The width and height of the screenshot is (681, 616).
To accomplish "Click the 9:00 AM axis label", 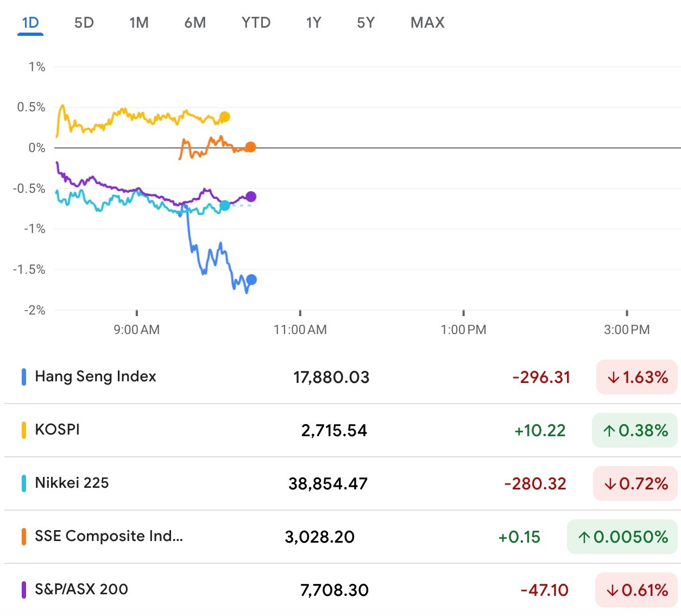I will (137, 330).
